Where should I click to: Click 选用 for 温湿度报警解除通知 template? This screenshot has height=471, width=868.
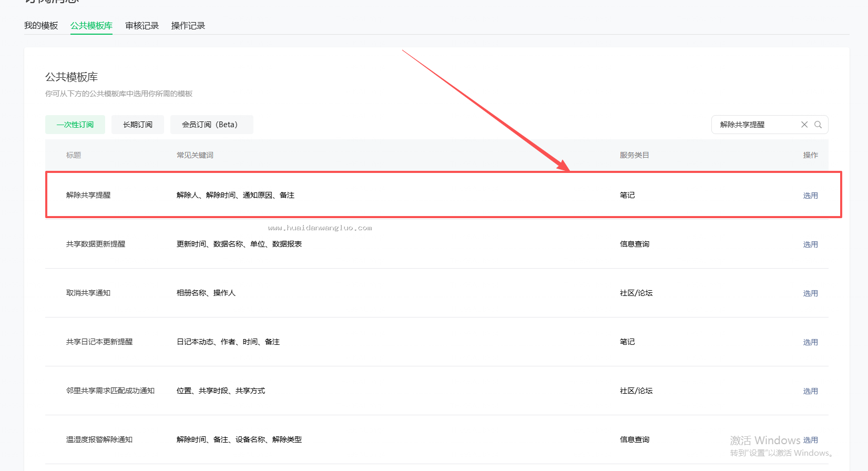point(810,440)
